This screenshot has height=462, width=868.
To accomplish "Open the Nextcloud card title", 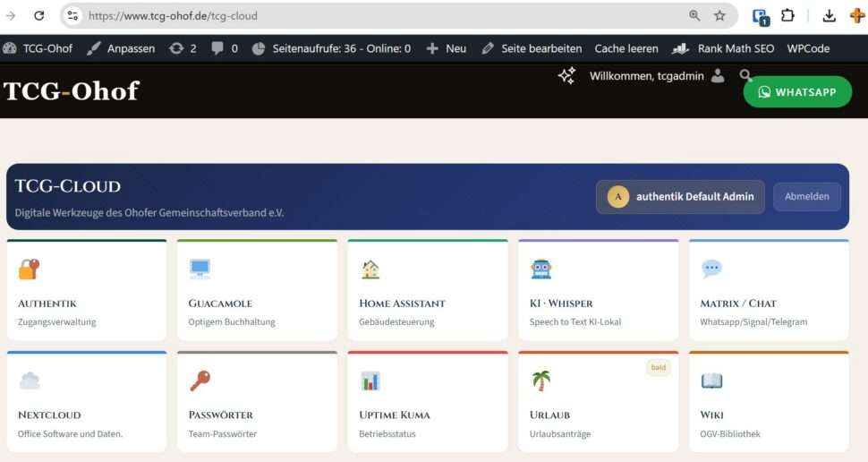I will pos(49,415).
